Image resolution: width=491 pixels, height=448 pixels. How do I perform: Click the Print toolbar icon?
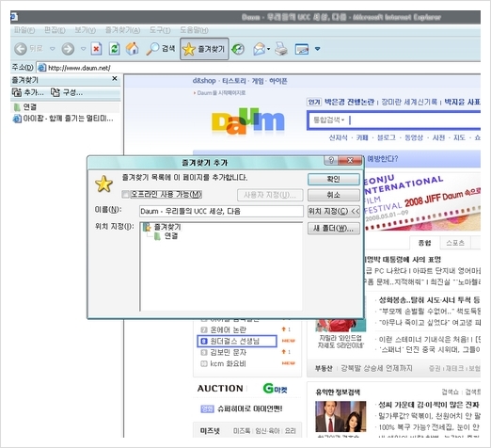point(281,49)
